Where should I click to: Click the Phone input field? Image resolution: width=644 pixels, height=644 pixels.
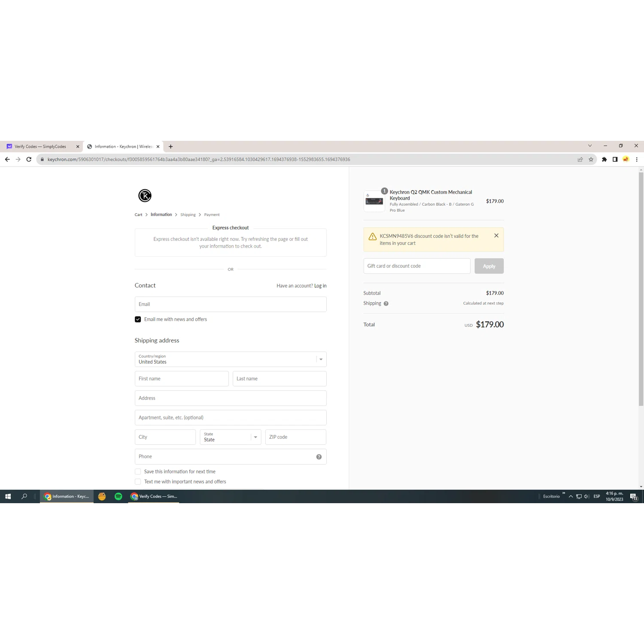tap(231, 457)
